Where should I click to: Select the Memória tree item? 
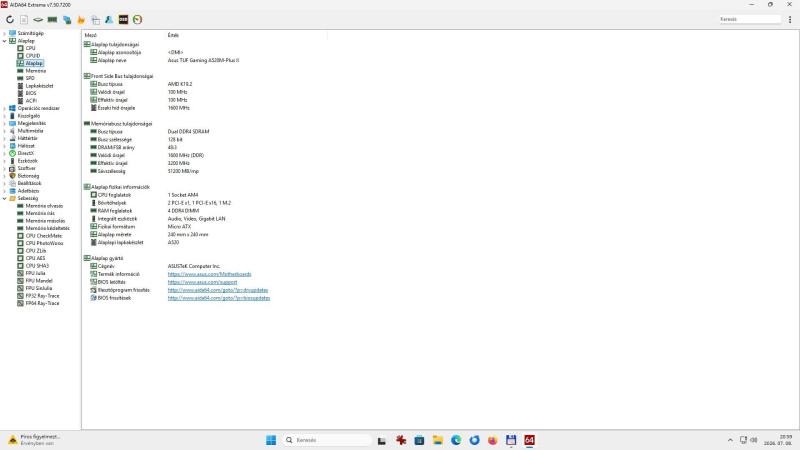pos(36,71)
